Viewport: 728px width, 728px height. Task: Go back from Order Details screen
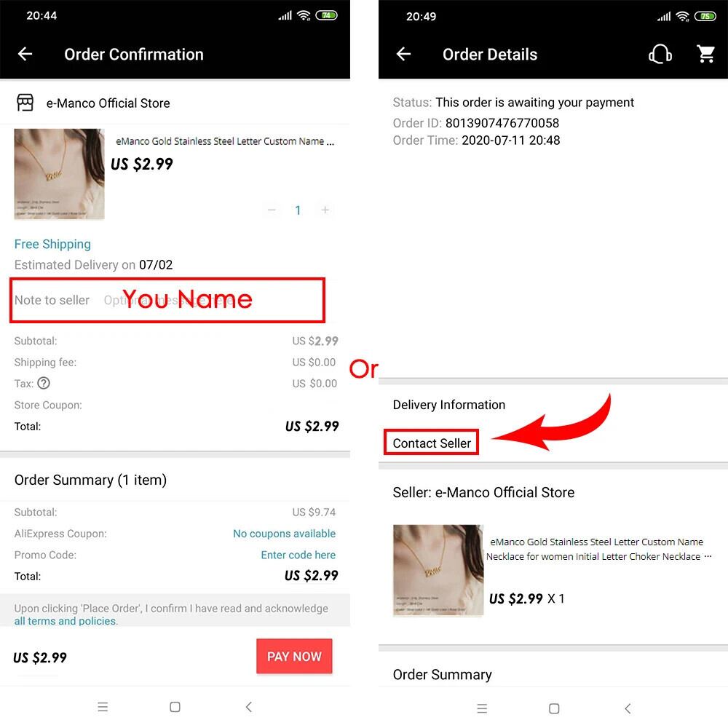pyautogui.click(x=403, y=54)
